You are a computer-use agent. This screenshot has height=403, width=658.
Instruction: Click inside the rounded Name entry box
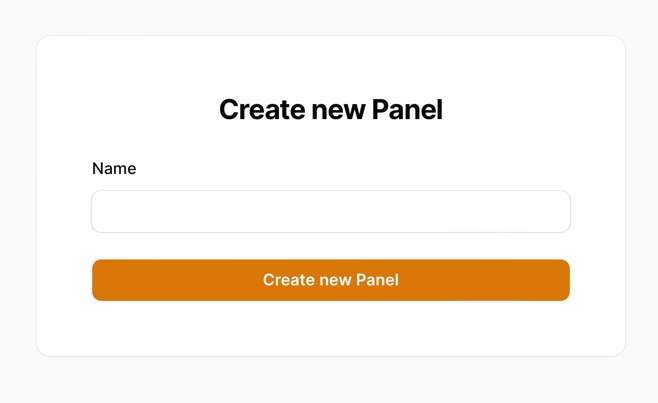click(x=330, y=212)
